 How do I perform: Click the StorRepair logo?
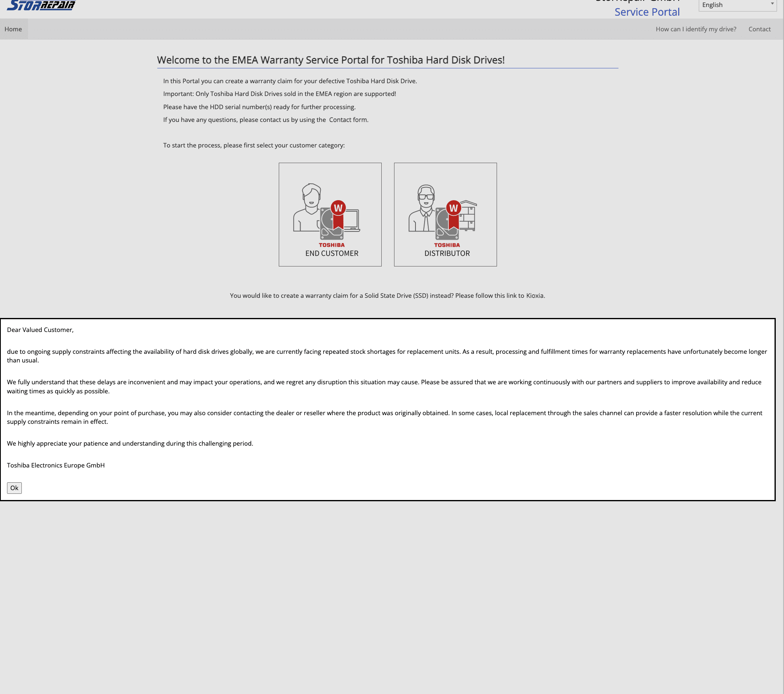[x=41, y=5]
